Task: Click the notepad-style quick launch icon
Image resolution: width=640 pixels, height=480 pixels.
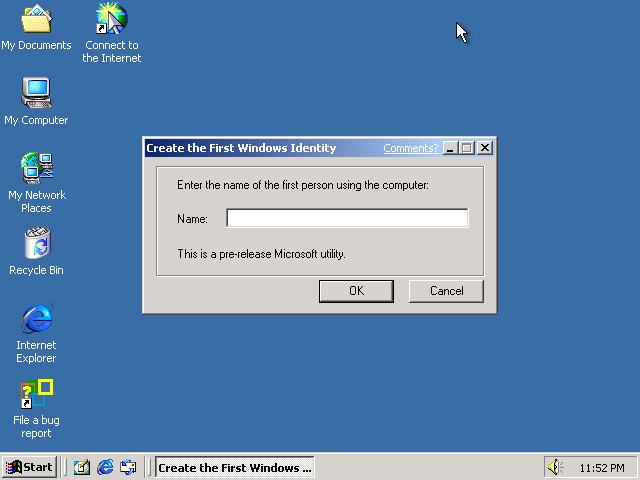Action: click(82, 467)
